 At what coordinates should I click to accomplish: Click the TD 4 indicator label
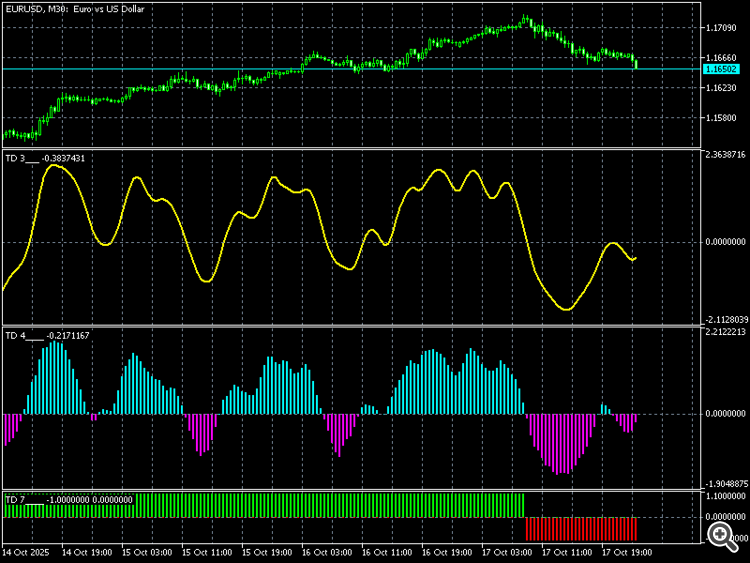(x=47, y=336)
